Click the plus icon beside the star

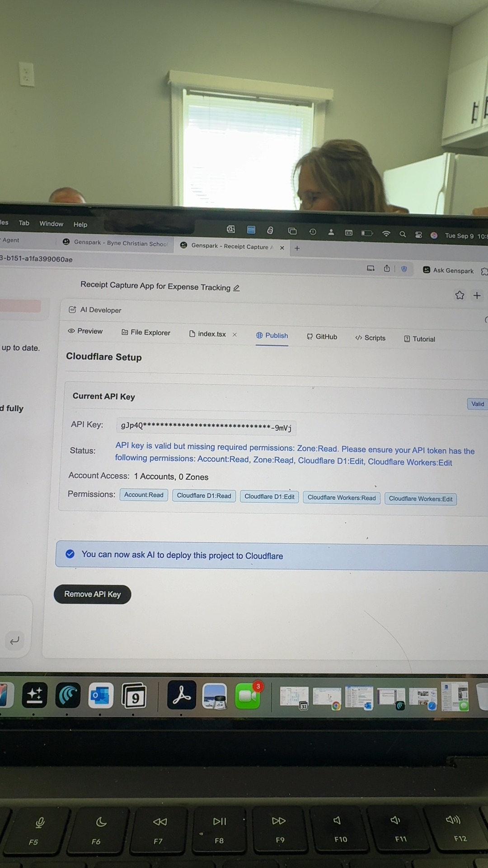tap(477, 296)
